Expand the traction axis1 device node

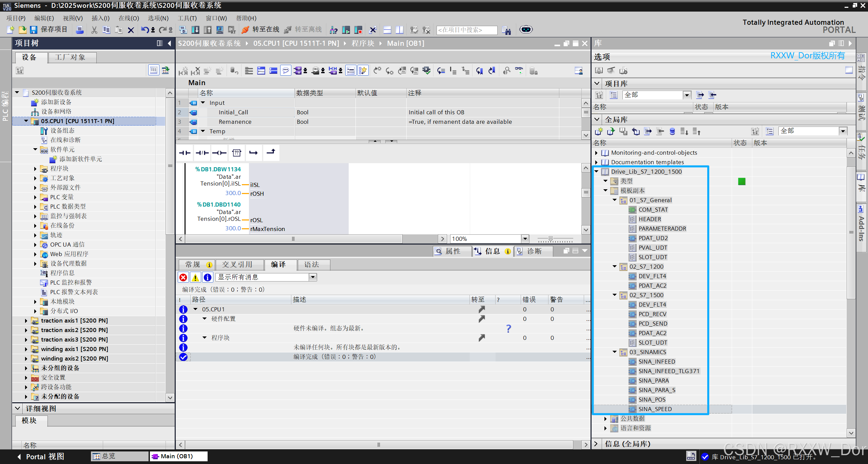click(26, 321)
